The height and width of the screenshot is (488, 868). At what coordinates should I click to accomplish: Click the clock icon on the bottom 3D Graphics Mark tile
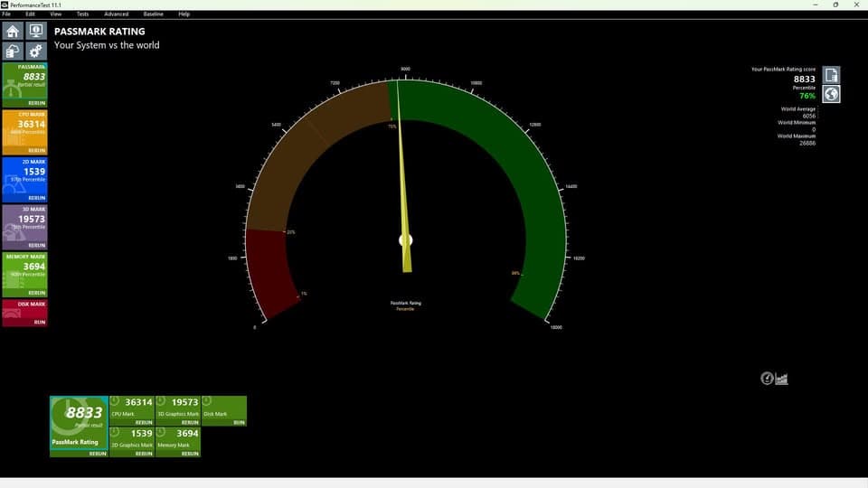(x=161, y=400)
